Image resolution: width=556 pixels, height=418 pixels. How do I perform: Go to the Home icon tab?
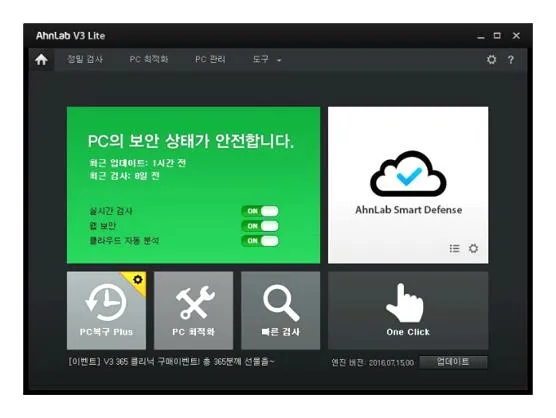[x=41, y=60]
